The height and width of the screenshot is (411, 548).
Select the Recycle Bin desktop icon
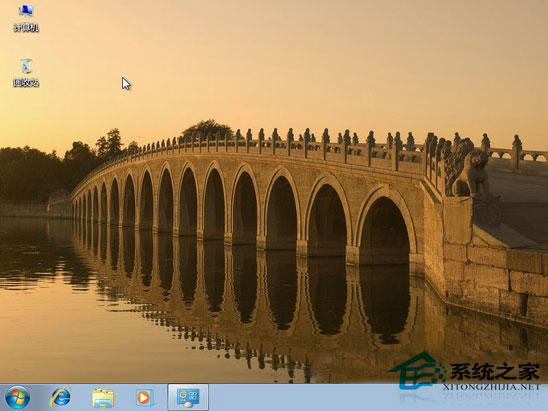(26, 73)
